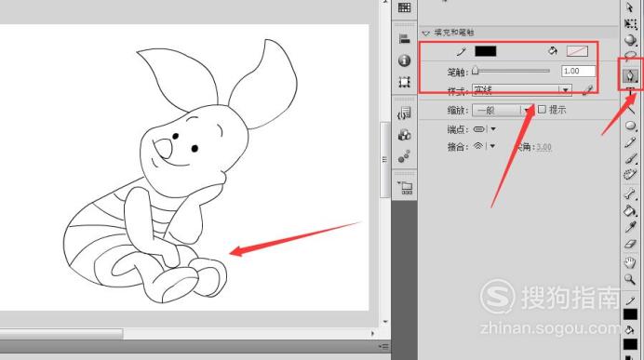This screenshot has width=644, height=360.
Task: Click the black stroke color swatch
Action: coord(486,51)
